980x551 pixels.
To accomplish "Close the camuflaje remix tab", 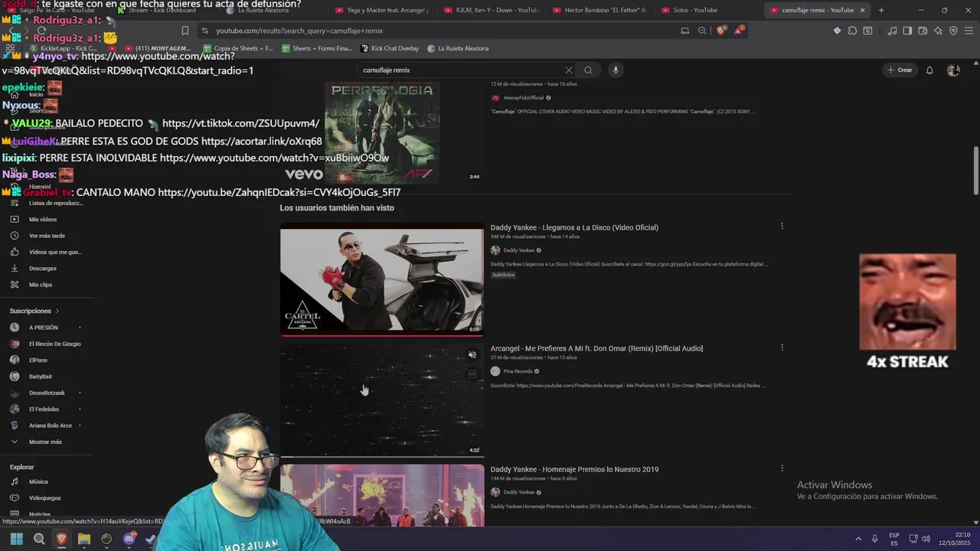I will click(x=862, y=10).
